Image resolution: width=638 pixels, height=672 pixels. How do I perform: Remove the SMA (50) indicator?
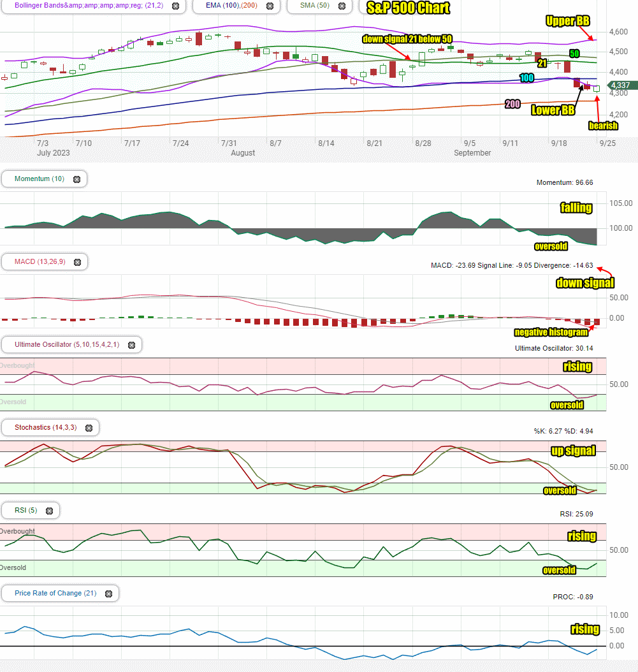(342, 6)
